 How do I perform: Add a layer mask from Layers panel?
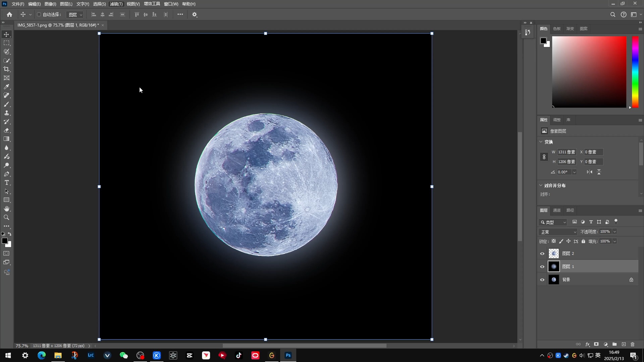[596, 344]
